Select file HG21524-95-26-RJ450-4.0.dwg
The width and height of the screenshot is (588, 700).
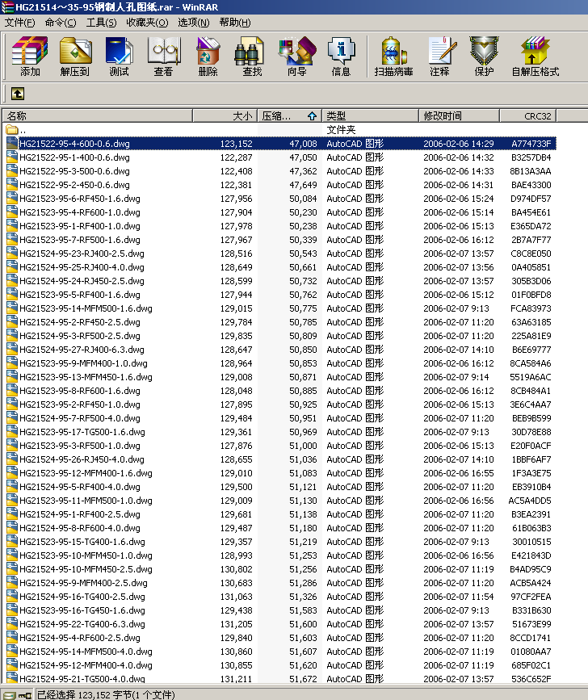pos(82,459)
